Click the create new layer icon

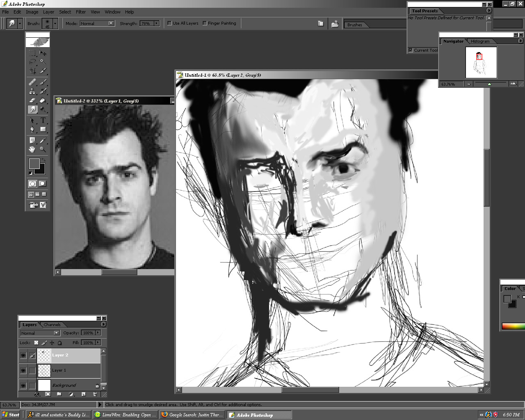point(83,394)
